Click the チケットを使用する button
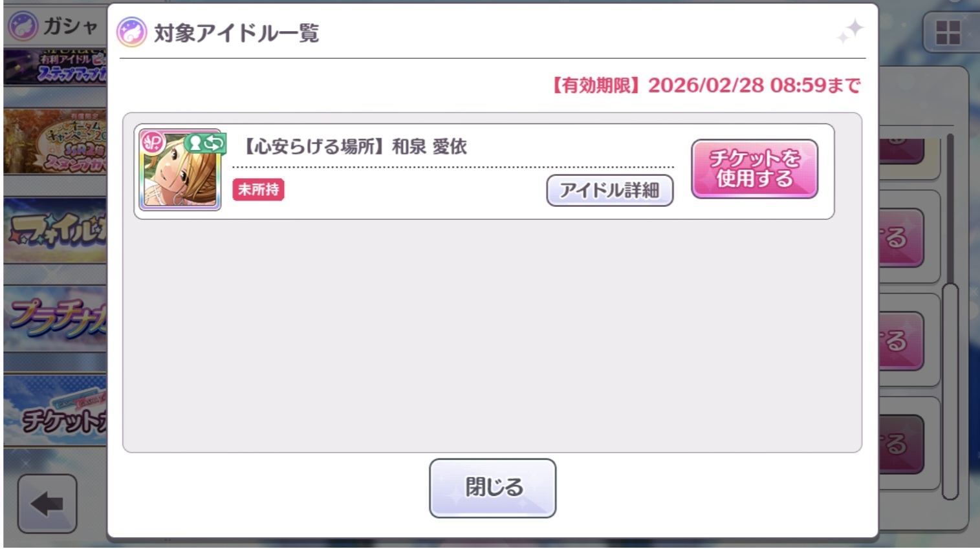This screenshot has height=549, width=980. click(x=754, y=169)
